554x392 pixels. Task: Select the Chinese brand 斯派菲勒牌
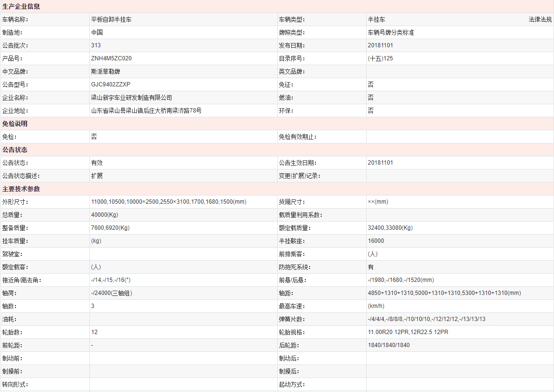tap(106, 71)
